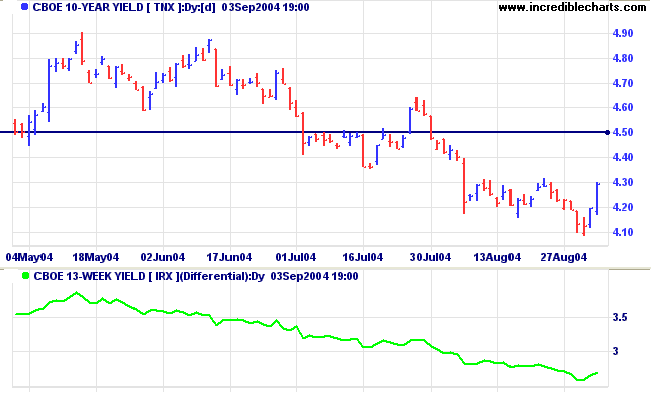The width and height of the screenshot is (651, 395).
Task: Click the 4.50 price axis label
Action: [x=623, y=132]
